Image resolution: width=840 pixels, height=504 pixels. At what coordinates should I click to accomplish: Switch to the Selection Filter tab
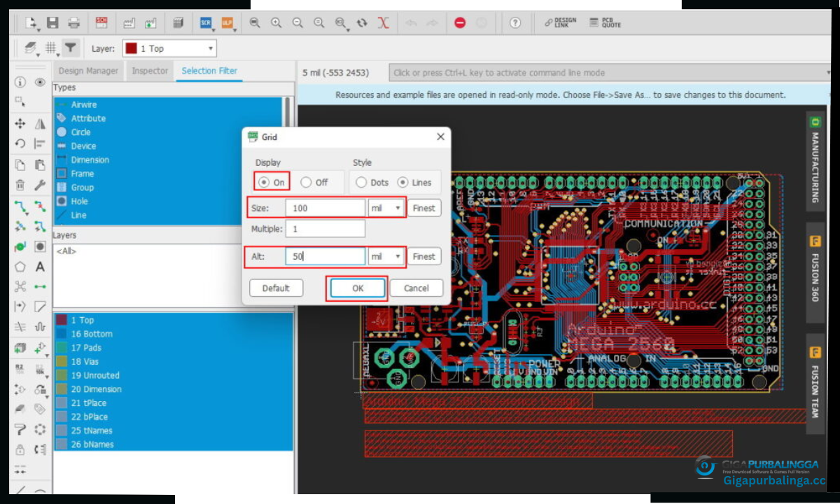coord(209,71)
